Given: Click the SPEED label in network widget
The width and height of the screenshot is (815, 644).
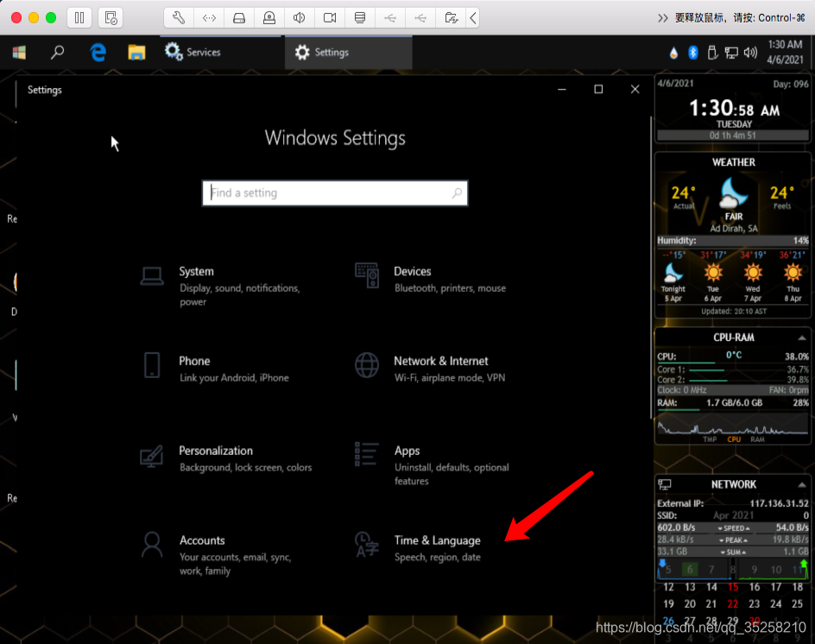Looking at the screenshot, I should pyautogui.click(x=734, y=528).
